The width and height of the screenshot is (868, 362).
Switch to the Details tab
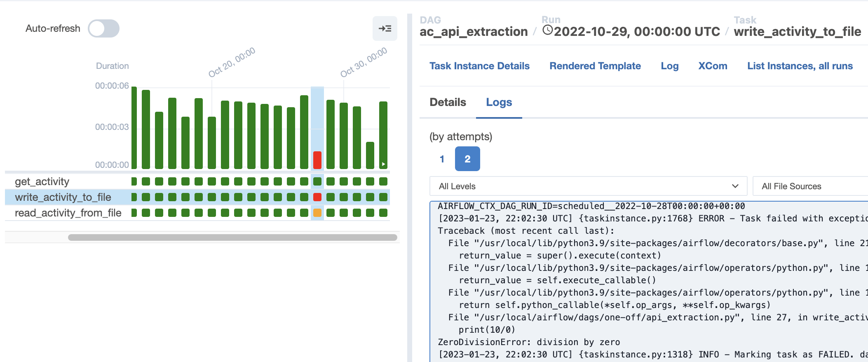pos(448,102)
